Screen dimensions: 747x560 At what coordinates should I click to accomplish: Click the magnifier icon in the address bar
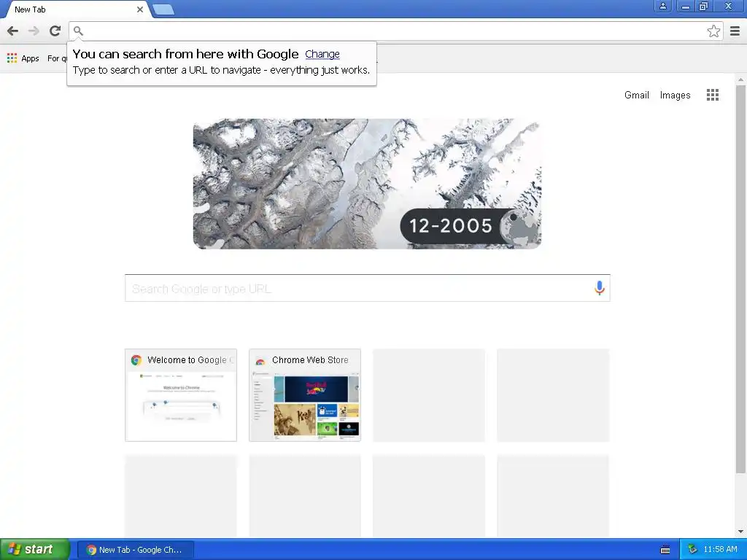(x=79, y=31)
